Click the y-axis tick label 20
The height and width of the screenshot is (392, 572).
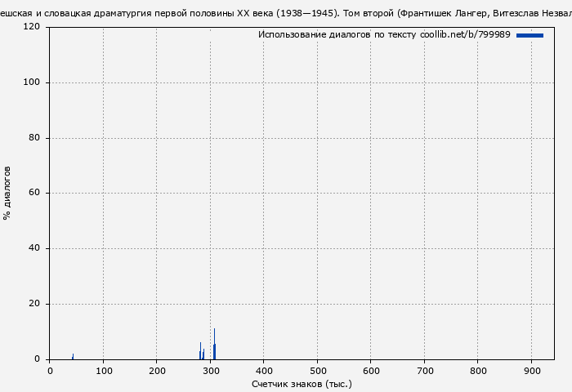[x=34, y=304]
